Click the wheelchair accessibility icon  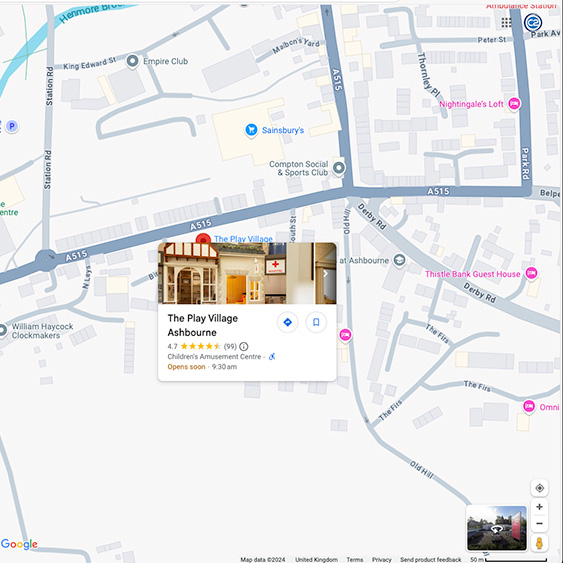[x=272, y=357]
